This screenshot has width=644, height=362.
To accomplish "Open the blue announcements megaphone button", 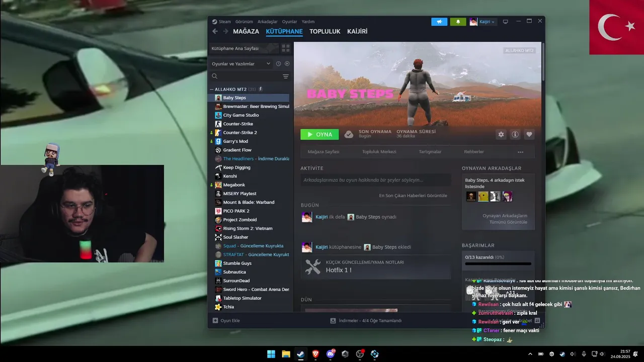I will pyautogui.click(x=439, y=22).
